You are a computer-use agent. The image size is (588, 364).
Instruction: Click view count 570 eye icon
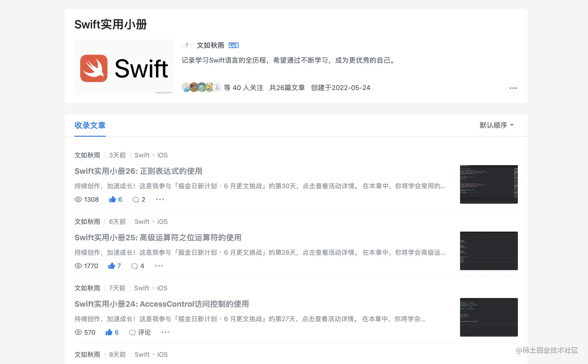click(x=78, y=332)
